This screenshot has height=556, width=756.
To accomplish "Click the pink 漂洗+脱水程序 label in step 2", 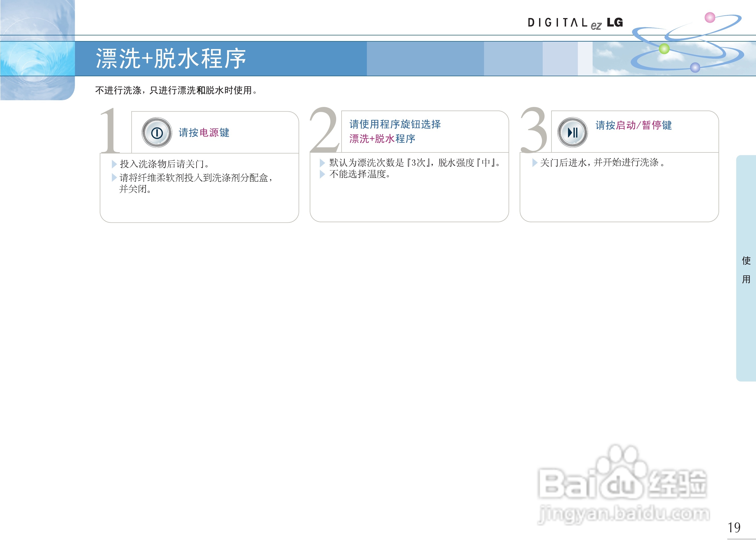I will [x=382, y=139].
